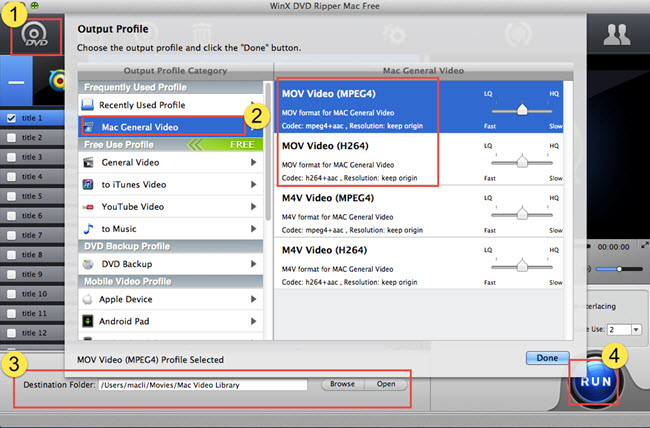Screen dimensions: 650x428
Task: Click the Android Pad icon
Action: [88, 321]
